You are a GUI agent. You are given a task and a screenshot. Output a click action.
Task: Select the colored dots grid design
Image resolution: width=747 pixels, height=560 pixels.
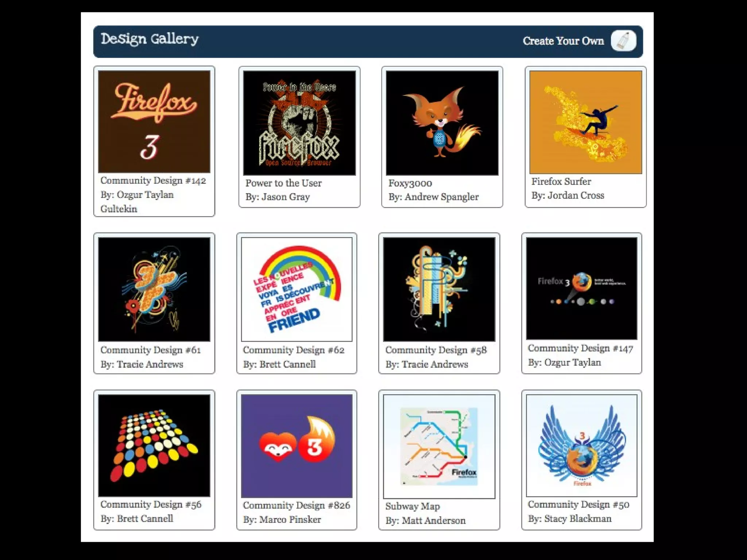coord(154,445)
